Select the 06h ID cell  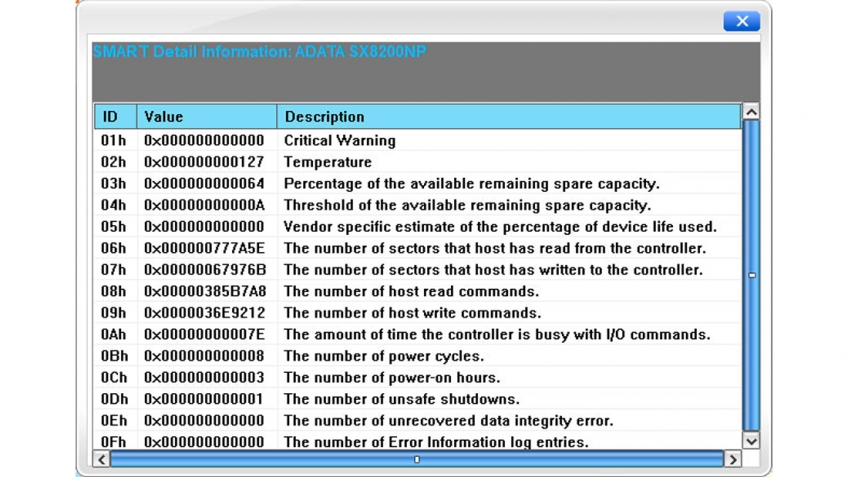[x=114, y=248]
